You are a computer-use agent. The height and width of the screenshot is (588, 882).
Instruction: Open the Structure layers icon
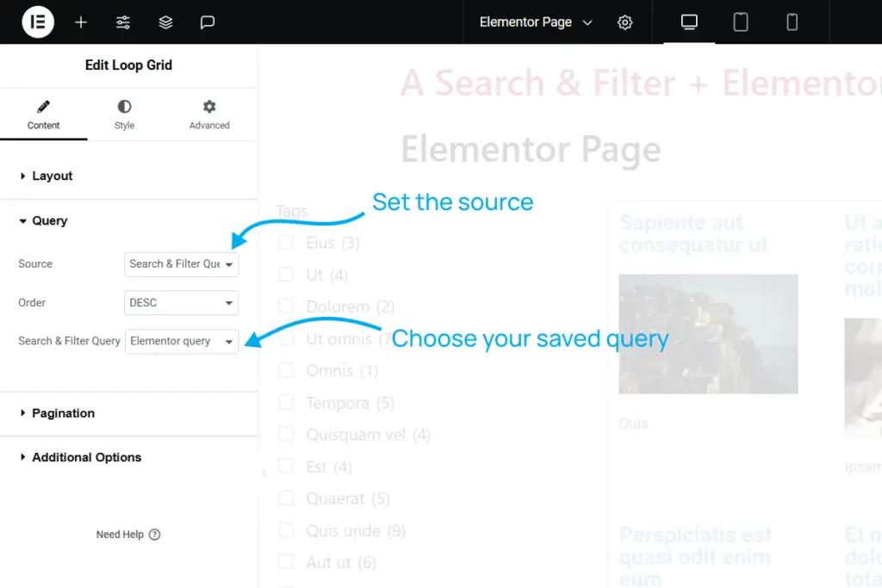[x=165, y=22]
